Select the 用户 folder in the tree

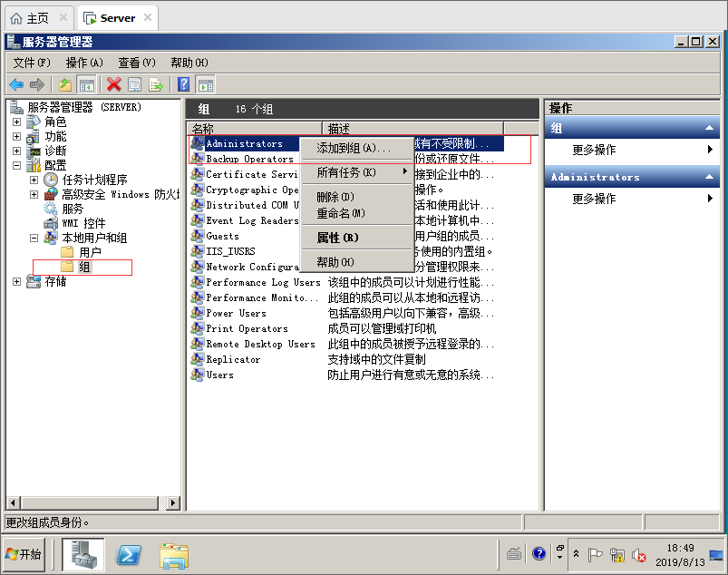pyautogui.click(x=90, y=252)
